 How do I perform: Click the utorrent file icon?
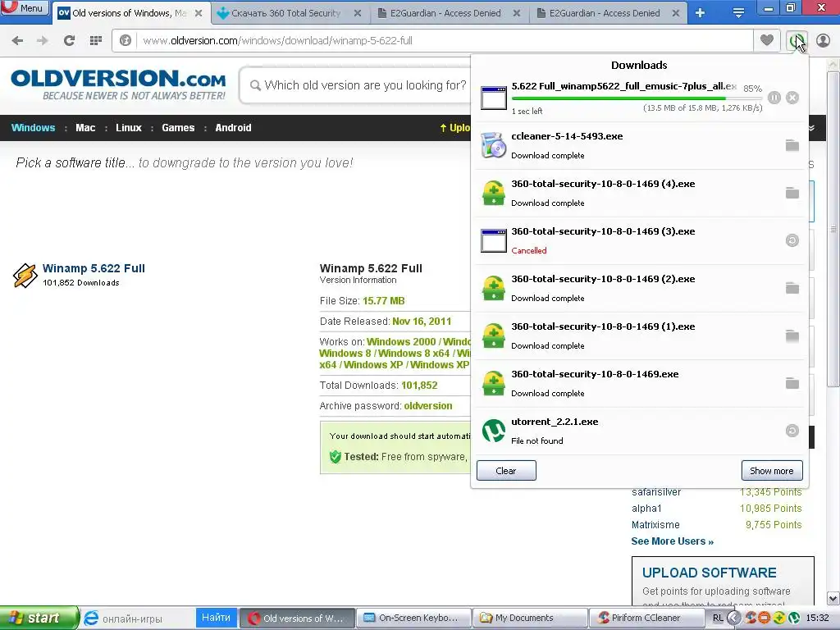(x=493, y=431)
